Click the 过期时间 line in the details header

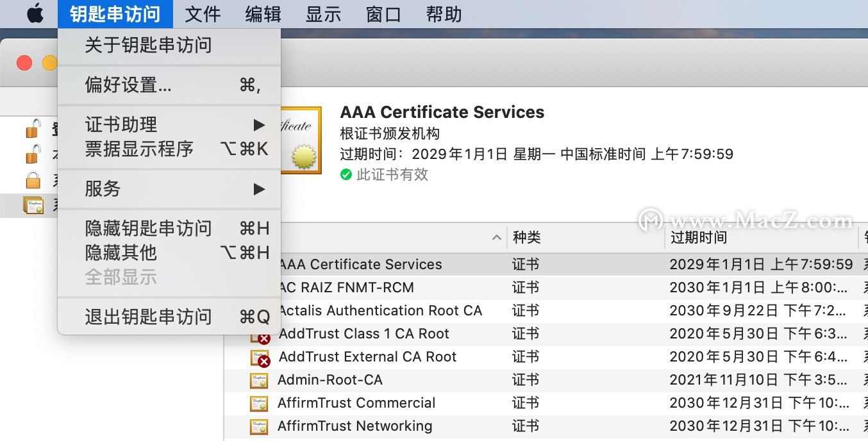(x=537, y=154)
